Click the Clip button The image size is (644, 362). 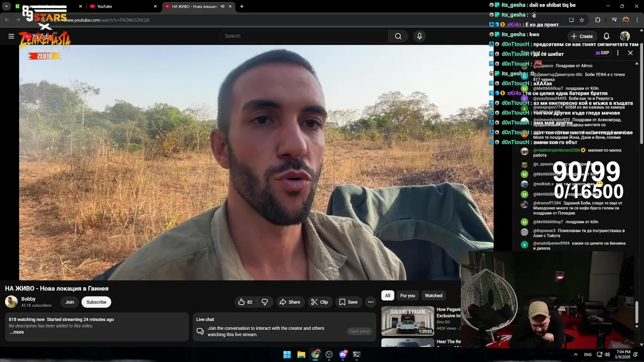(319, 302)
